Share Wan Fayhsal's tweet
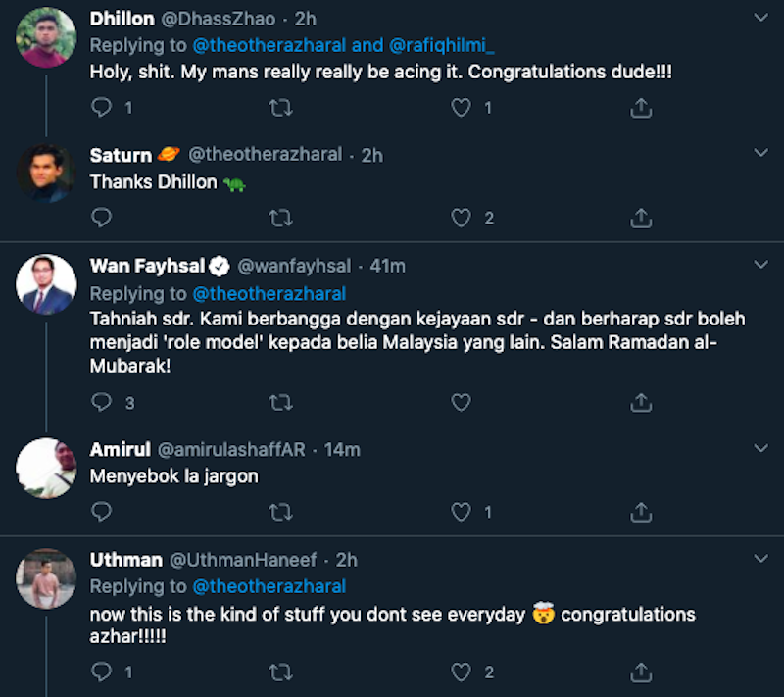Image resolution: width=784 pixels, height=697 pixels. pyautogui.click(x=641, y=402)
